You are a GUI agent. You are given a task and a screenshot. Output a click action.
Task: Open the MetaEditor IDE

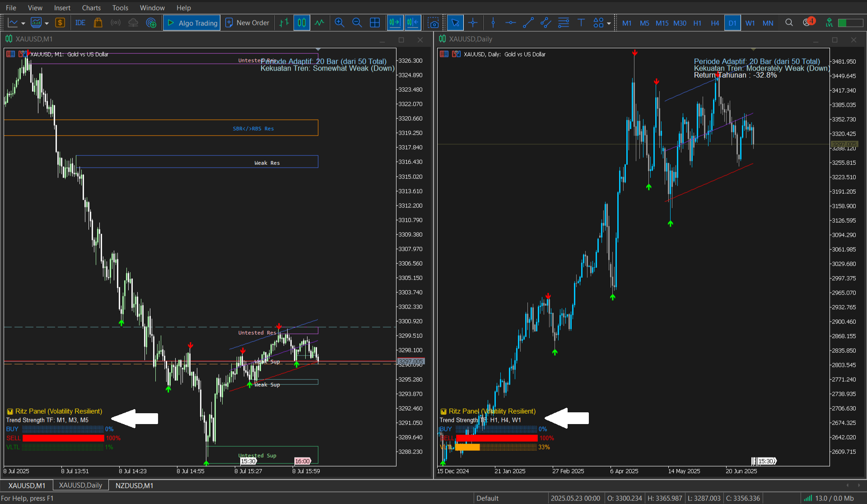[x=80, y=23]
